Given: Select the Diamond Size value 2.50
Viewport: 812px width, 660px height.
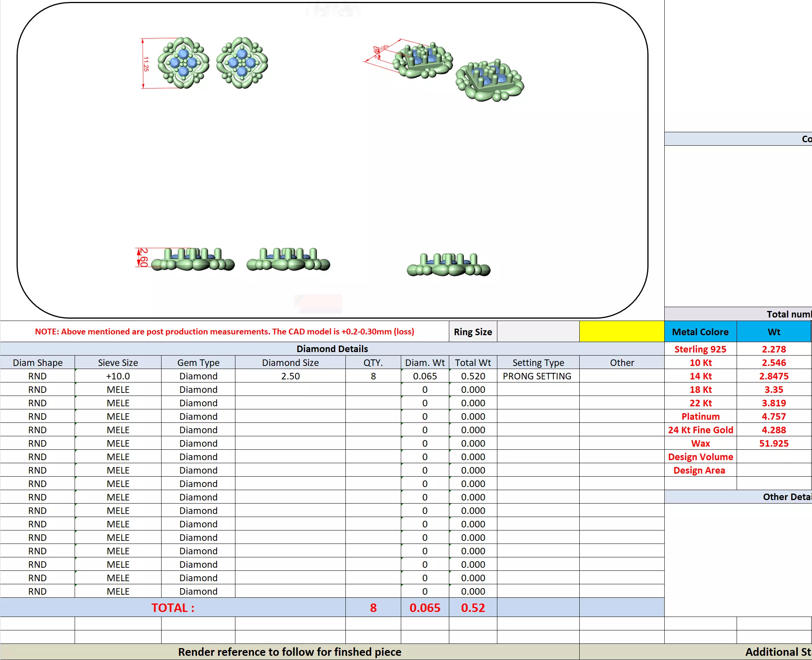Looking at the screenshot, I should [290, 376].
